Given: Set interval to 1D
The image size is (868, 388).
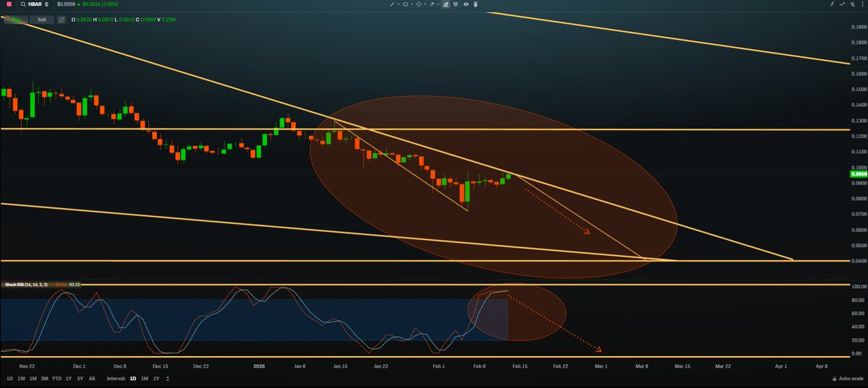Looking at the screenshot, I should pyautogui.click(x=133, y=379).
